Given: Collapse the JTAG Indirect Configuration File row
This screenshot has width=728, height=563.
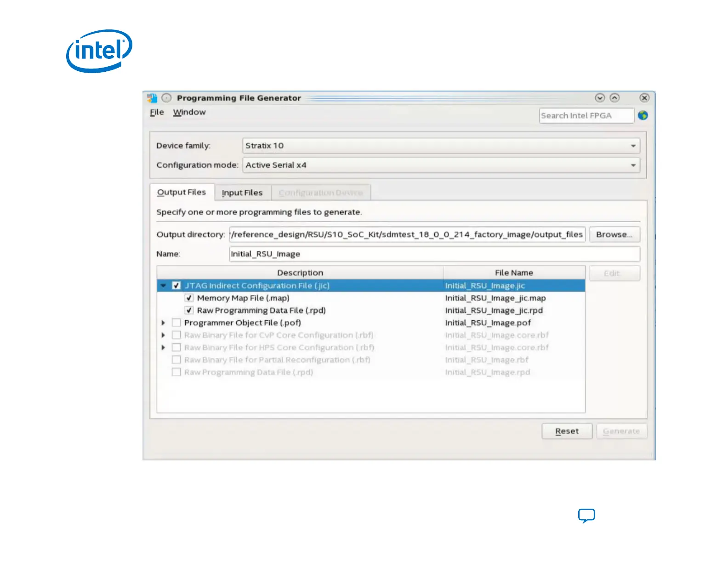Looking at the screenshot, I should tap(163, 286).
